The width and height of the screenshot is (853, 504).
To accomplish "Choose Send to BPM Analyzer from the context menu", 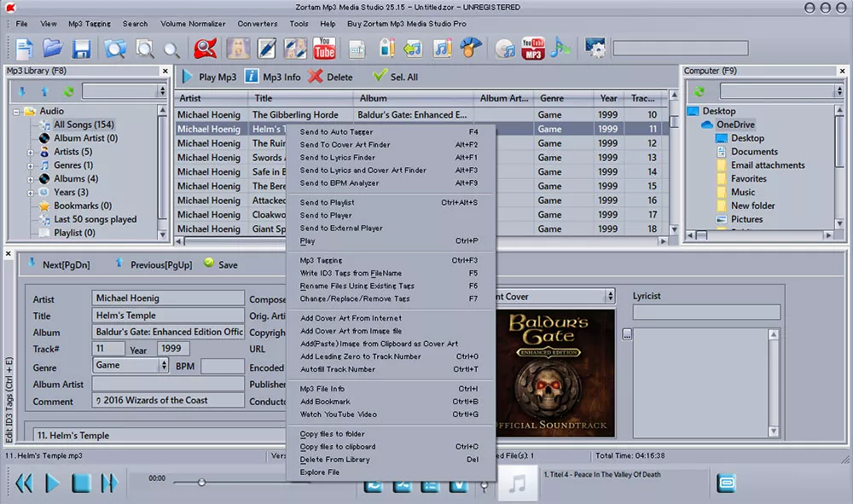I will tap(391, 183).
